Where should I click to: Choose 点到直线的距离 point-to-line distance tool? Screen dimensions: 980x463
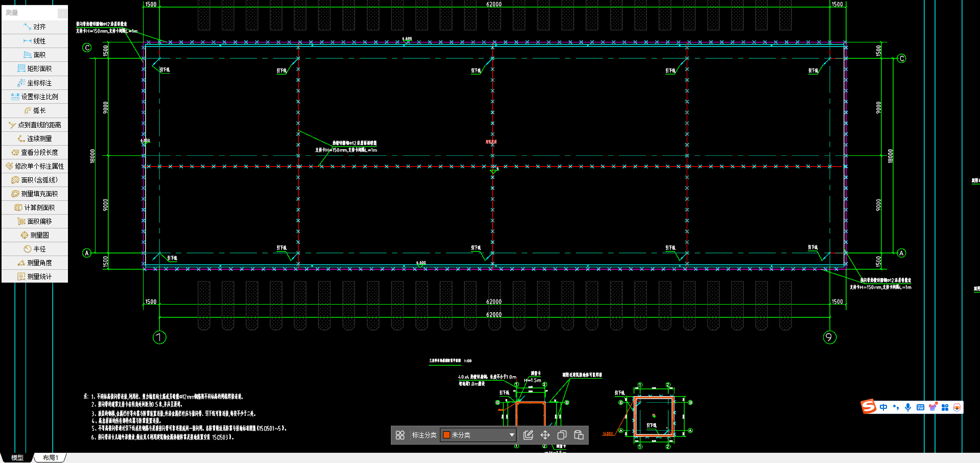pos(35,125)
